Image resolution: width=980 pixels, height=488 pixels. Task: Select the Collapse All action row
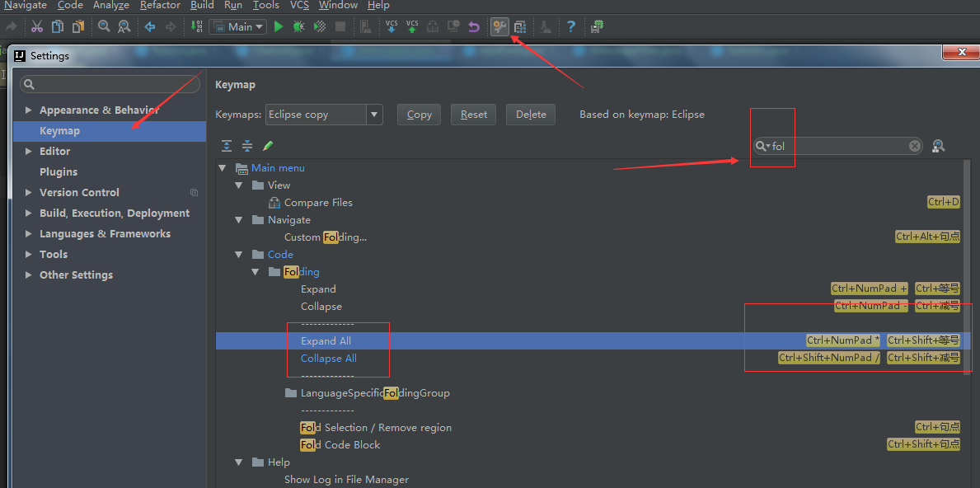[x=329, y=359]
